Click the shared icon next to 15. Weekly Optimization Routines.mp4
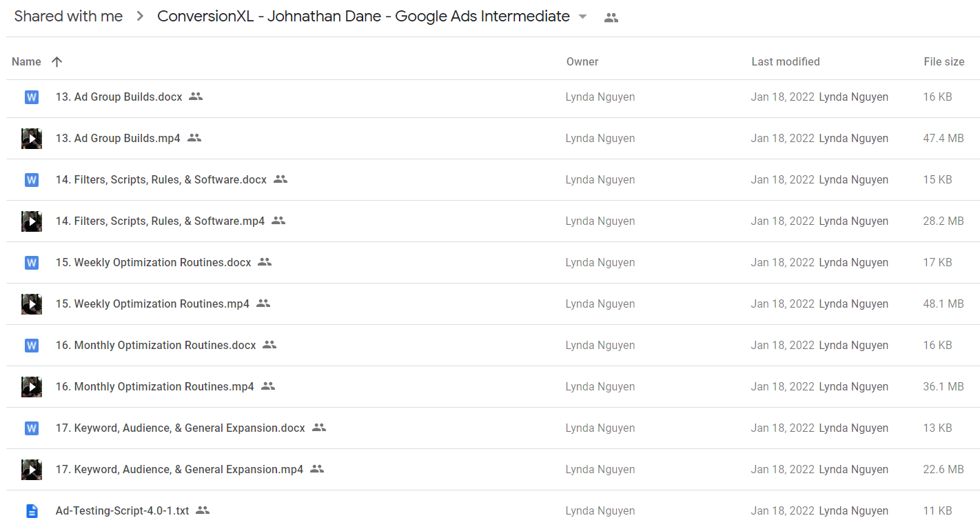Image resolution: width=980 pixels, height=527 pixels. (263, 304)
